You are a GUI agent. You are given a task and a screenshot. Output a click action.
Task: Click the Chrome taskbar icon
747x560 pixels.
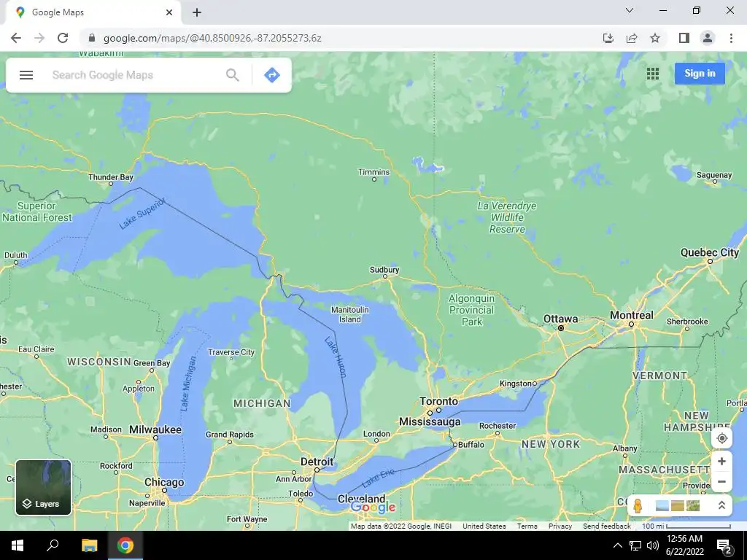pyautogui.click(x=125, y=545)
